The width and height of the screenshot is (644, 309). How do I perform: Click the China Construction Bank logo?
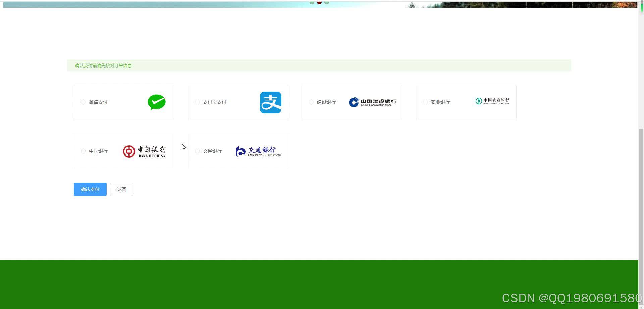[x=373, y=102]
